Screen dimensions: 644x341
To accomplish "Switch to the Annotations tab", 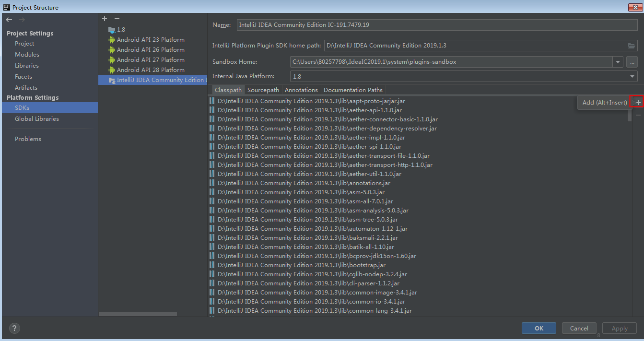I will click(x=301, y=90).
